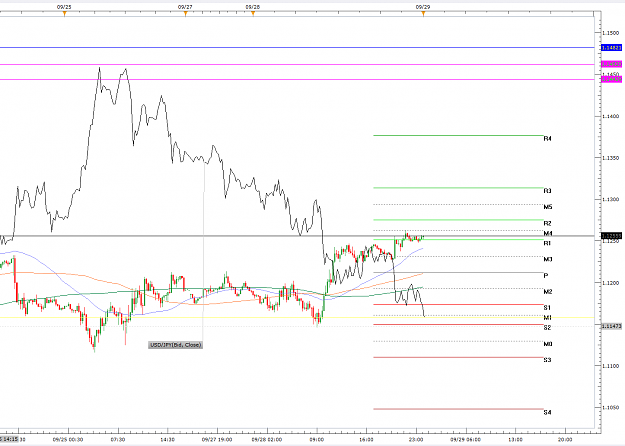The height and width of the screenshot is (446, 625).
Task: Click the 16:00 time axis label
Action: [x=366, y=440]
